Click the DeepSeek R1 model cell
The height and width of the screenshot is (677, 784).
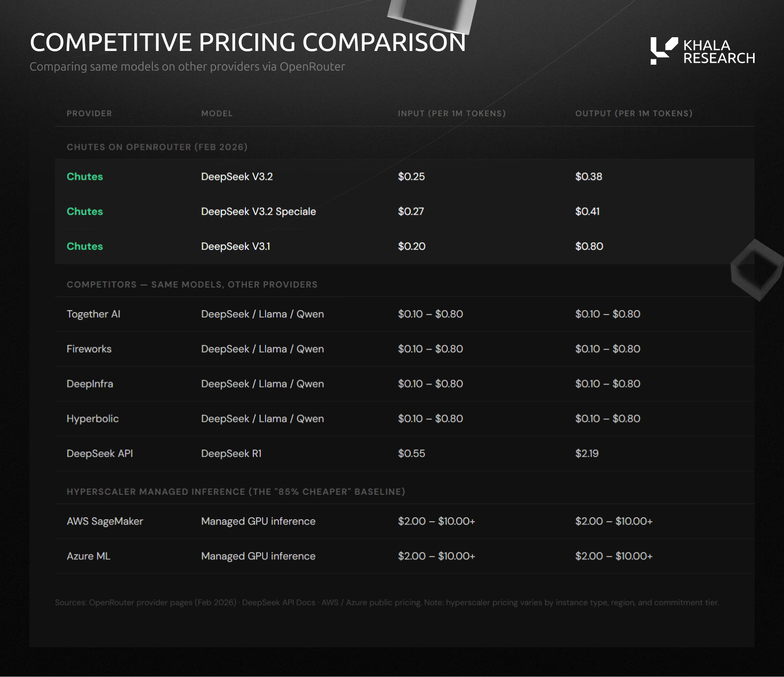(231, 454)
